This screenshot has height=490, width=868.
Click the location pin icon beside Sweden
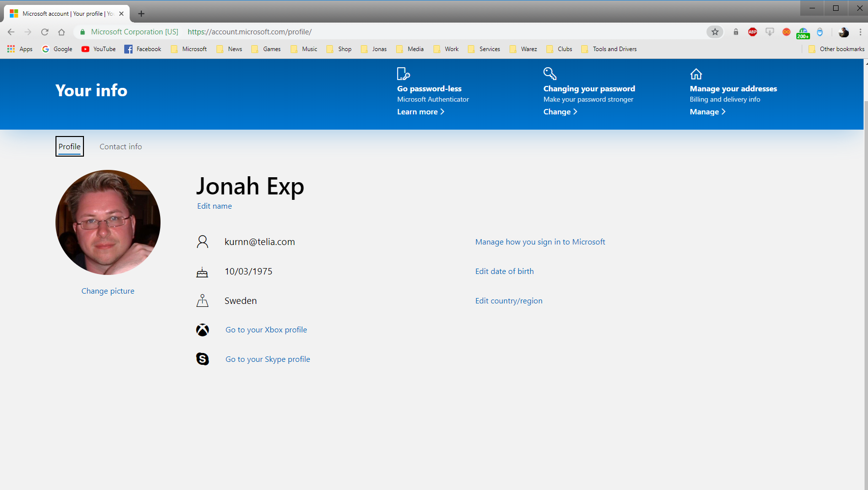[202, 300]
